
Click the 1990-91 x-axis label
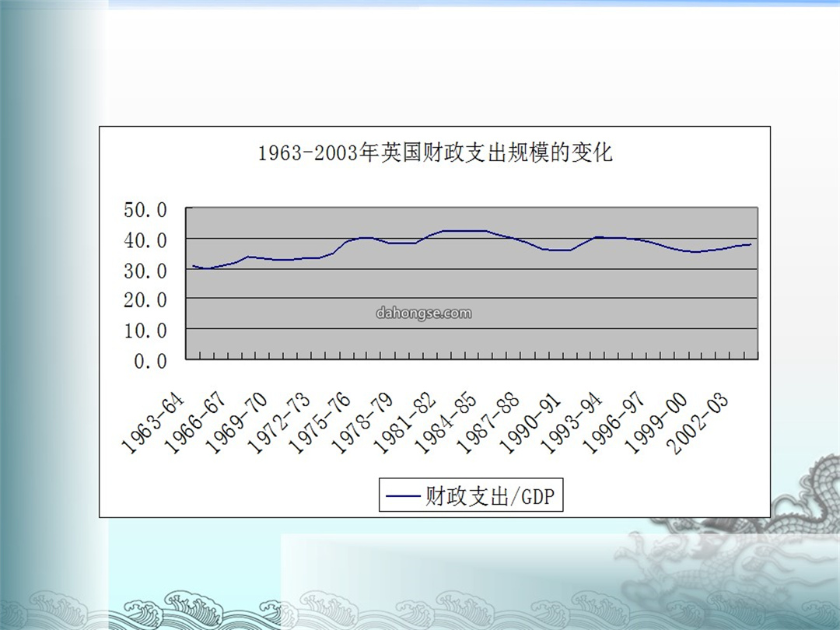click(530, 423)
